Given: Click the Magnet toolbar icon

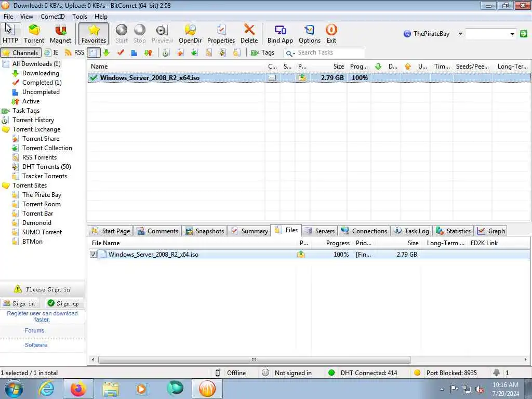Looking at the screenshot, I should (60, 34).
